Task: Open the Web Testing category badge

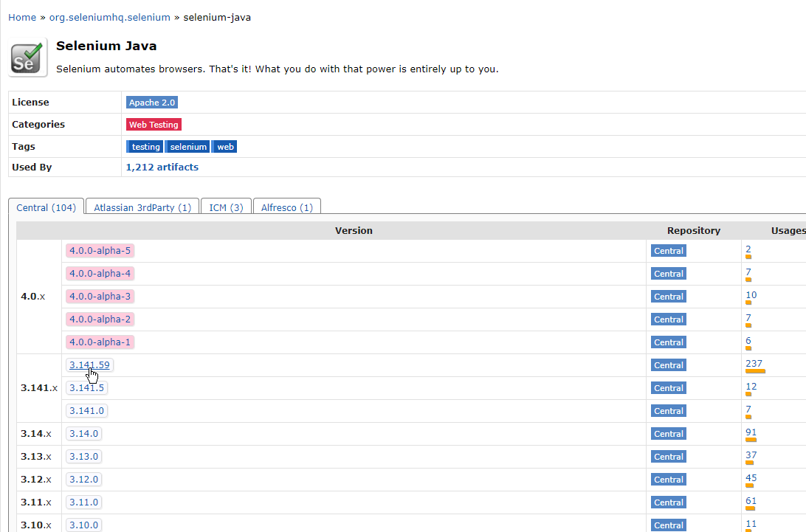Action: coord(154,125)
